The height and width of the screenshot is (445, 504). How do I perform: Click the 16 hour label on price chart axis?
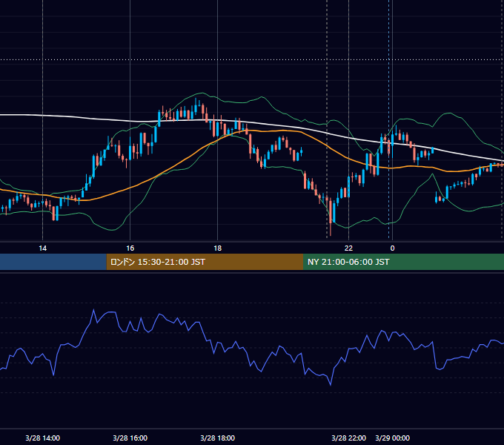click(130, 248)
